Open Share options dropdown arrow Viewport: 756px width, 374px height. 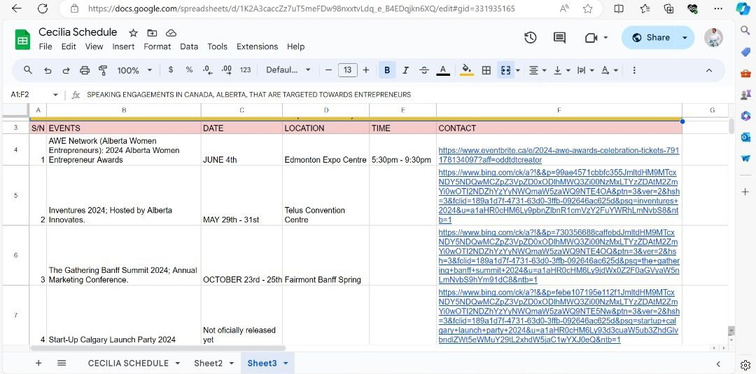(x=685, y=38)
